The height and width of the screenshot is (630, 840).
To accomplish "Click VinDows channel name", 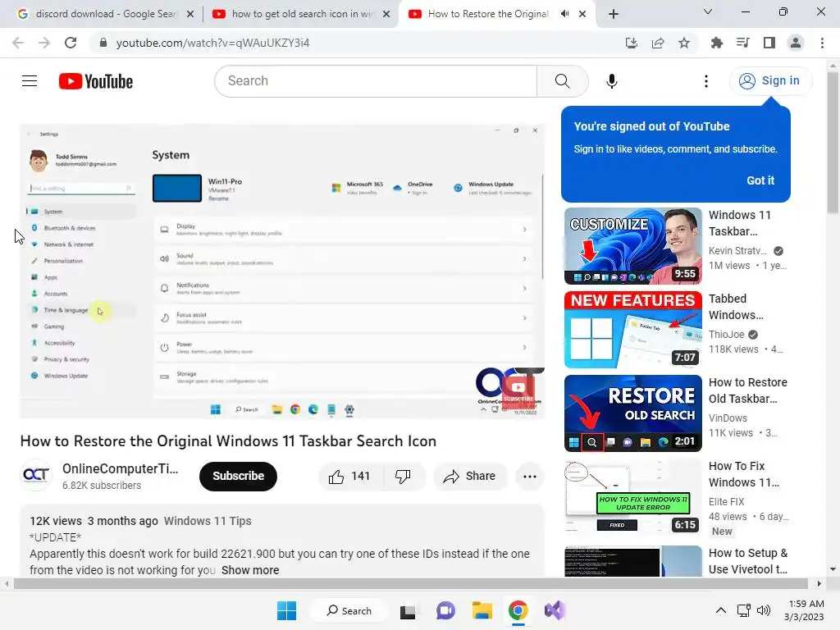I will (728, 418).
